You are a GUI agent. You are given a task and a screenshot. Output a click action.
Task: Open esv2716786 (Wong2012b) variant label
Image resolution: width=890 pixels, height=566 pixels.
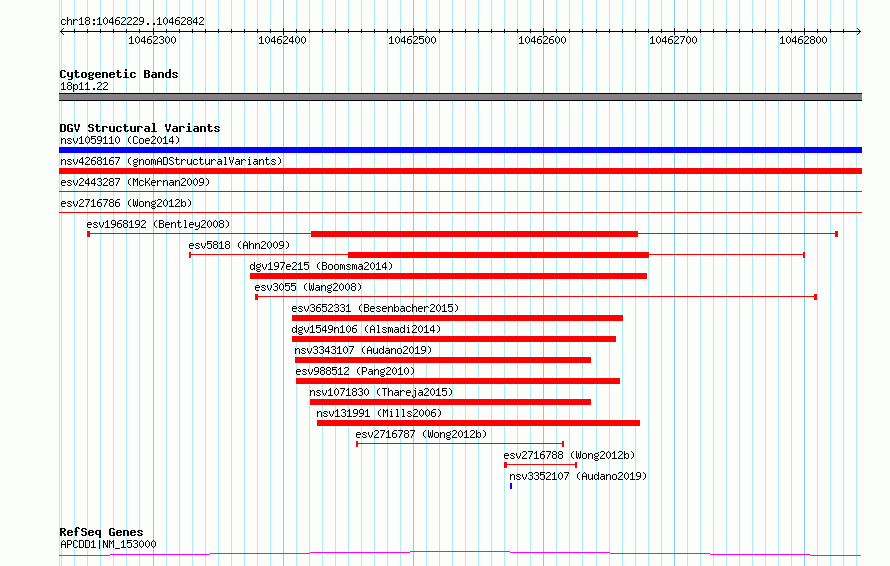126,203
